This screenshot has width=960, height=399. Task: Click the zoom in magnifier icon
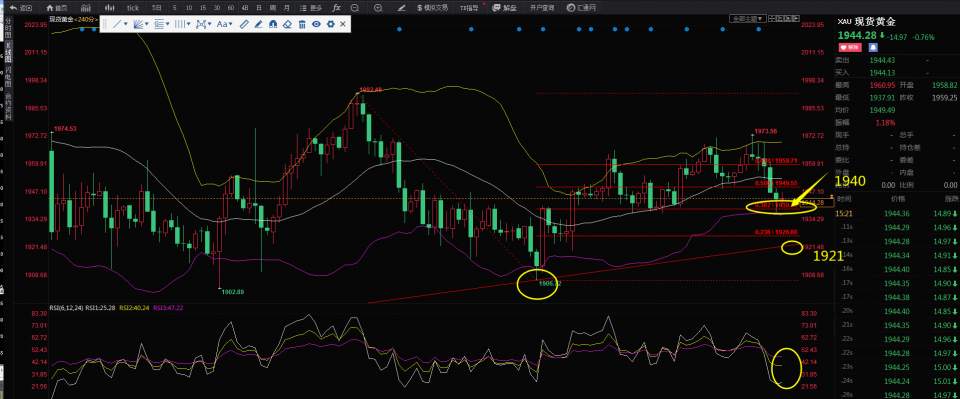coord(378,8)
